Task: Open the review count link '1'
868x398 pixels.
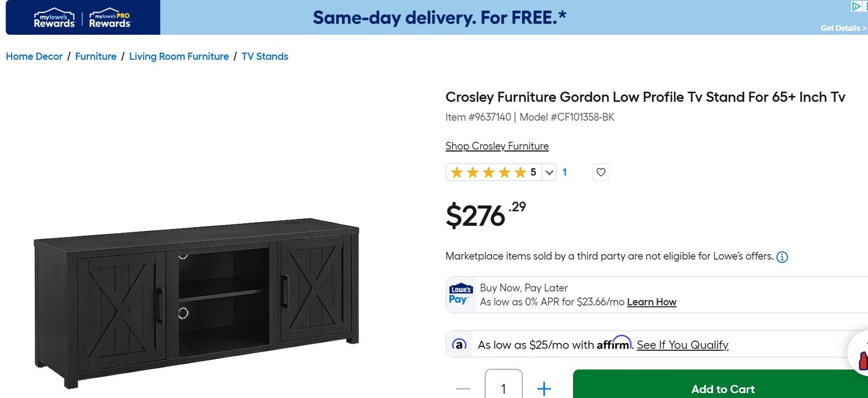Action: [564, 172]
